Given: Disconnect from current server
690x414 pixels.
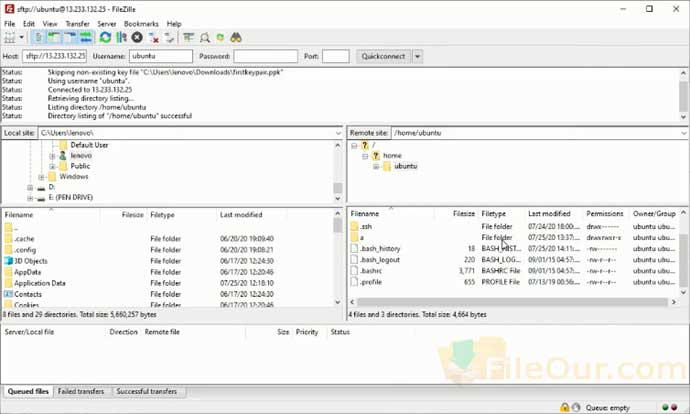Looking at the screenshot, I should (153, 38).
